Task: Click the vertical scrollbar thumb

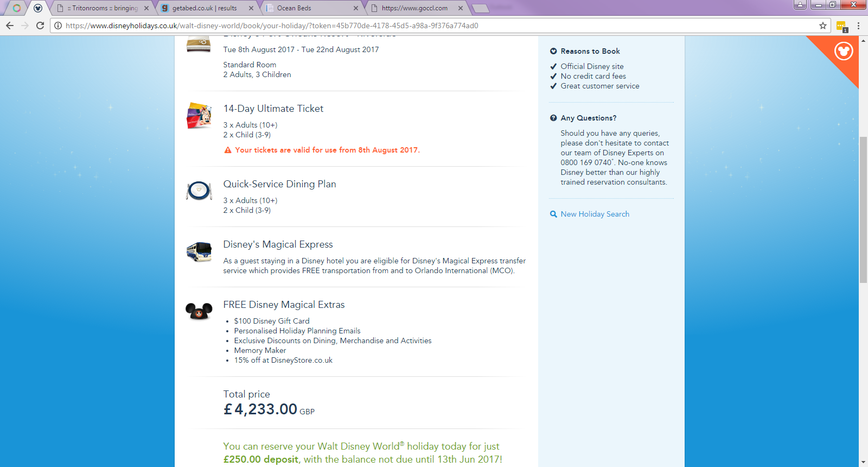Action: tap(863, 210)
